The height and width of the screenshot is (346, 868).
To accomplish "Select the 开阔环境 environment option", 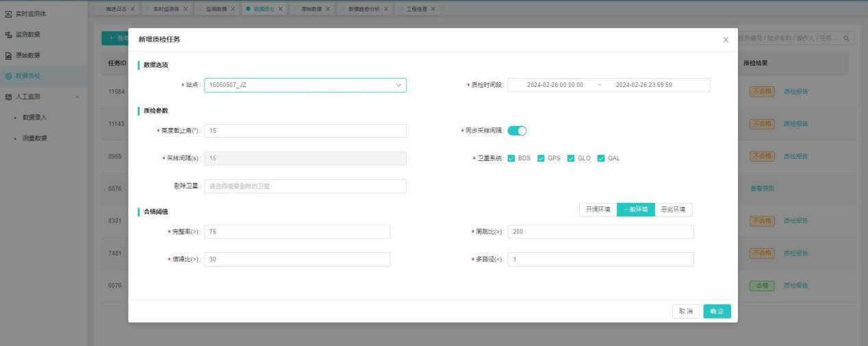I will coord(597,210).
